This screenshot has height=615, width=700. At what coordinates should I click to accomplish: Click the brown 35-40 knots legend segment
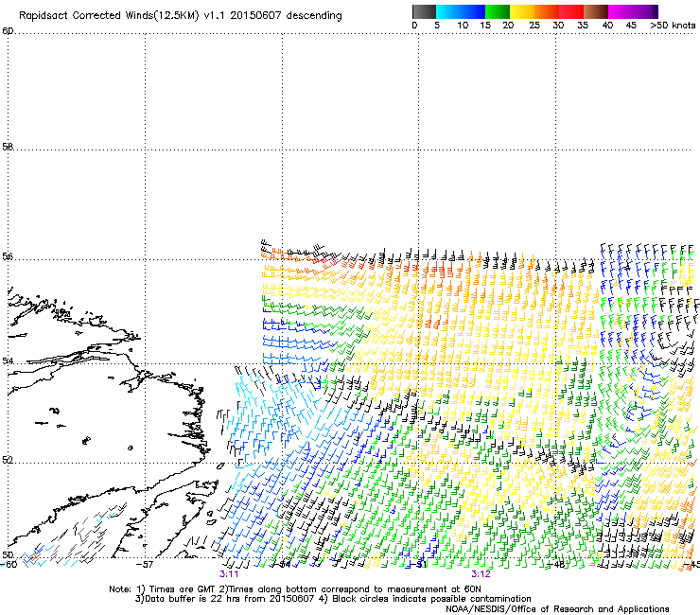[596, 11]
